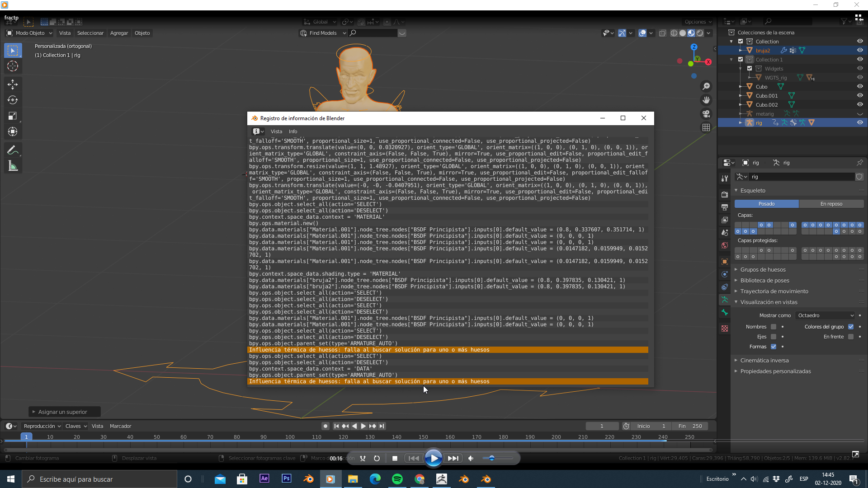This screenshot has width=868, height=488.
Task: Open the Info menu in the log window
Action: [x=293, y=131]
